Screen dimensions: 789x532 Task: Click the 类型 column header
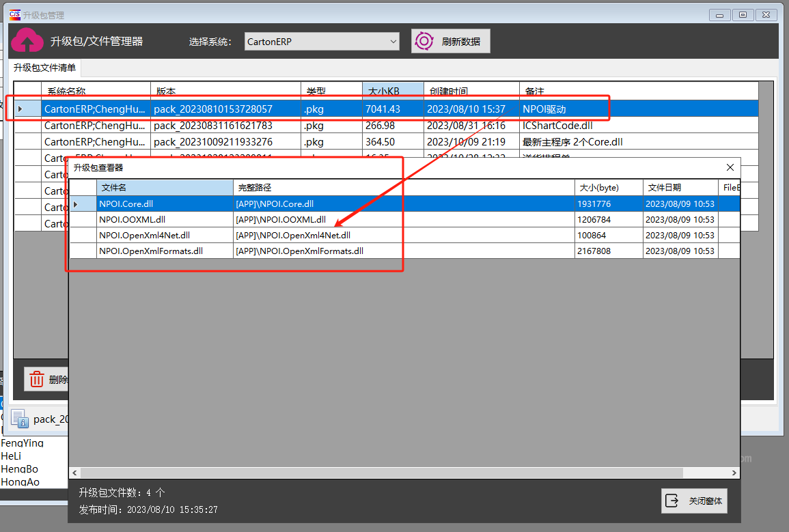(331, 91)
